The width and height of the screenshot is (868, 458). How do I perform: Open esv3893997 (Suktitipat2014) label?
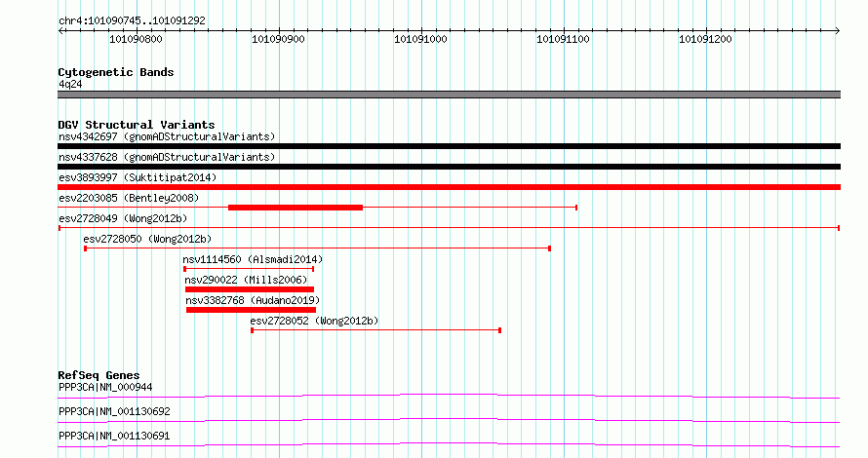138,177
